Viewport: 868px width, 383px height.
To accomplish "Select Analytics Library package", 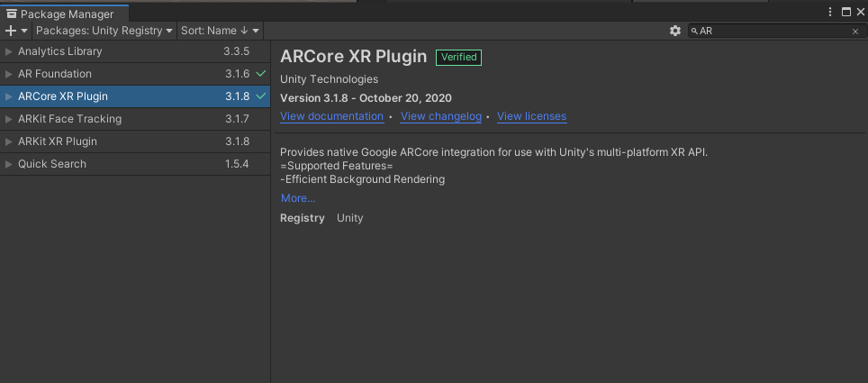I will pyautogui.click(x=135, y=51).
